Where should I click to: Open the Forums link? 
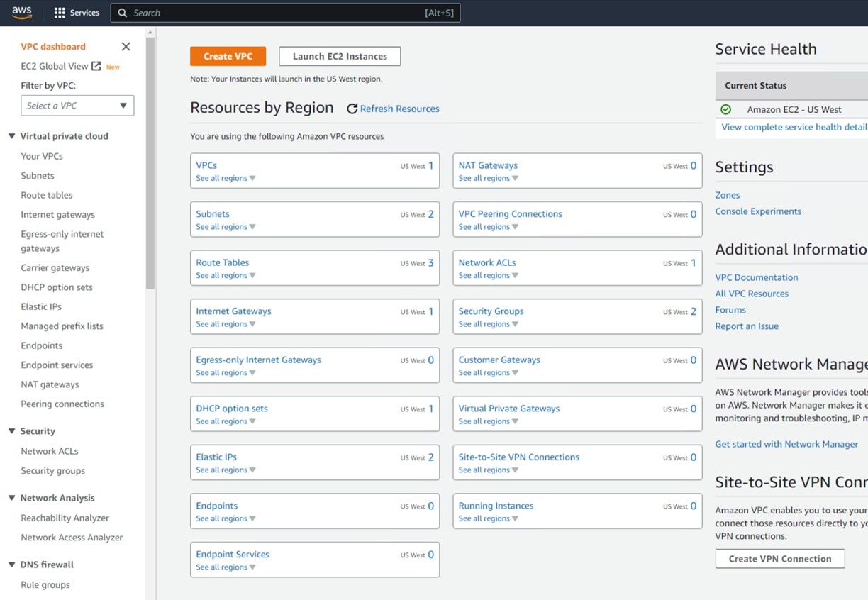click(x=730, y=310)
